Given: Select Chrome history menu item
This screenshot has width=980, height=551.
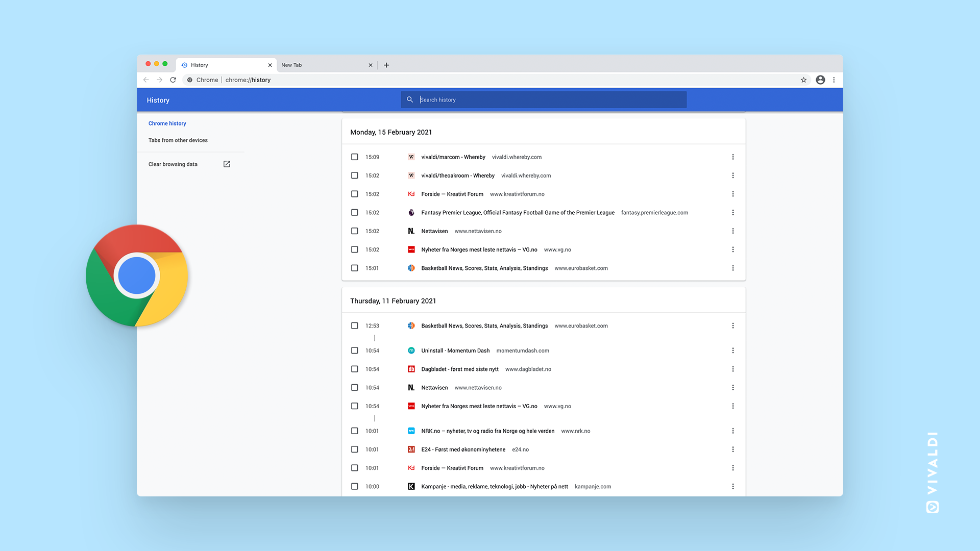Looking at the screenshot, I should click(167, 123).
